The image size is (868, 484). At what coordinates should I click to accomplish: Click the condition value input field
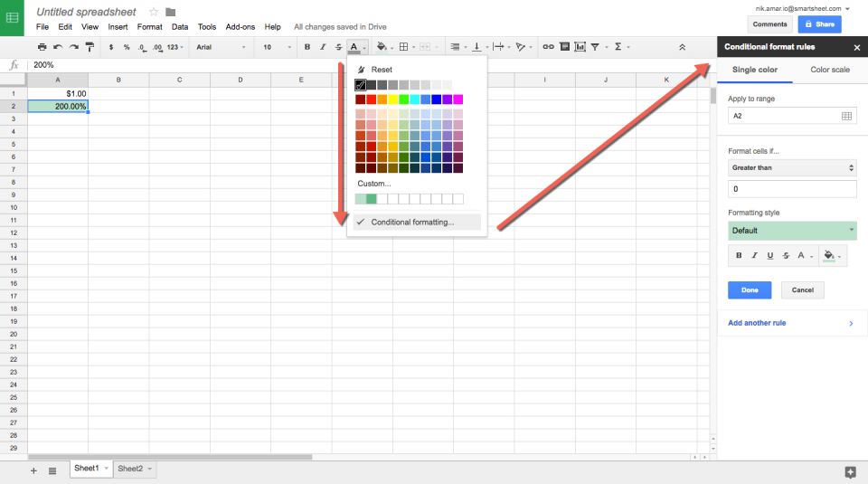pyautogui.click(x=792, y=189)
